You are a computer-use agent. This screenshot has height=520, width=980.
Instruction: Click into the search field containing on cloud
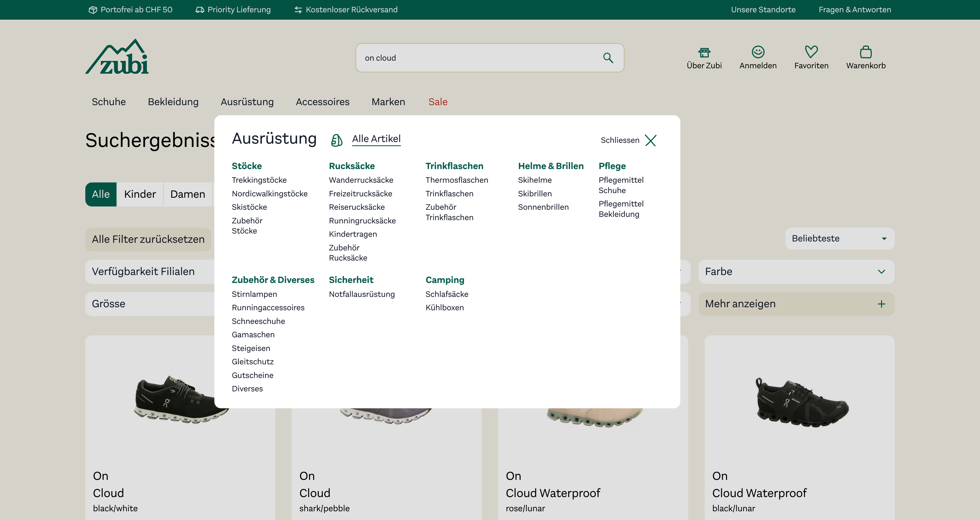[476, 58]
